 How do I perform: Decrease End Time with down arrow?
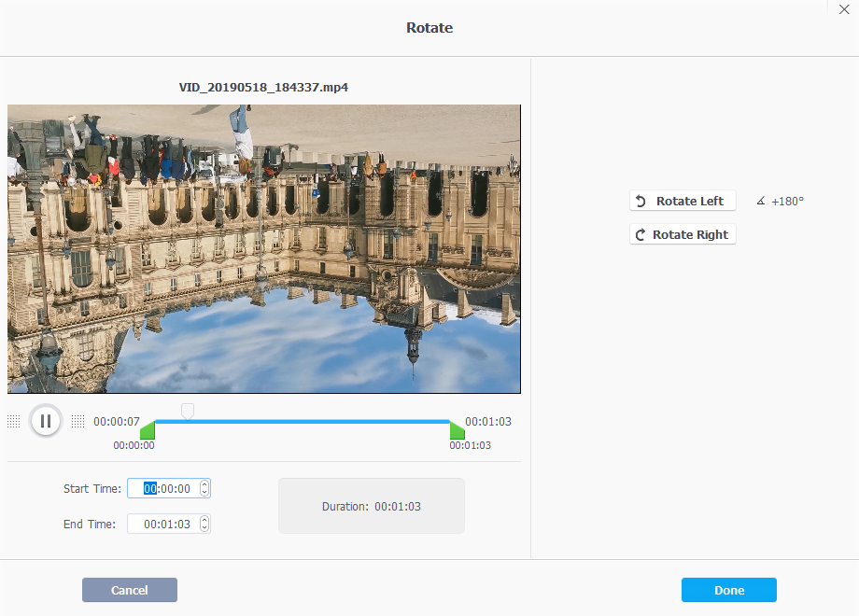pyautogui.click(x=204, y=527)
